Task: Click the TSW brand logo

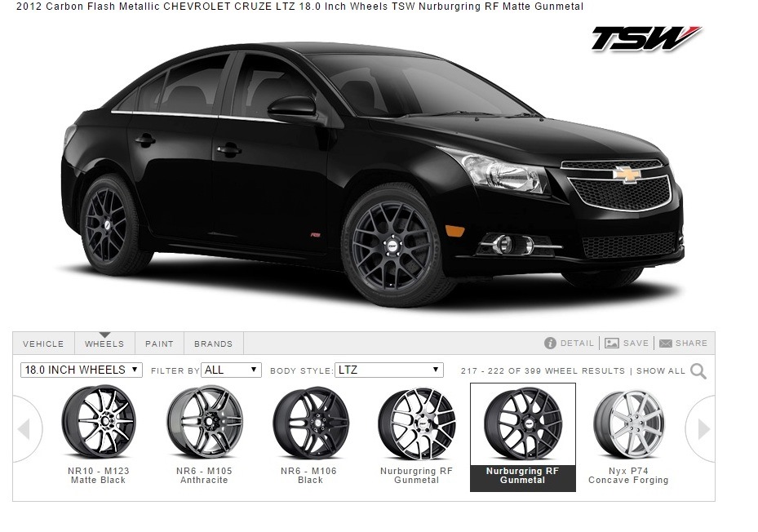Action: tap(646, 38)
